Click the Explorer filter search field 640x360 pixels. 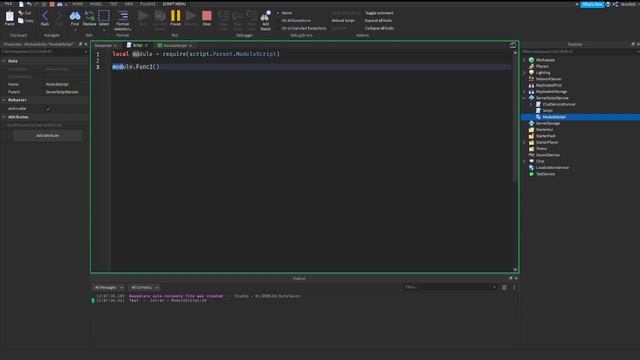coord(579,52)
